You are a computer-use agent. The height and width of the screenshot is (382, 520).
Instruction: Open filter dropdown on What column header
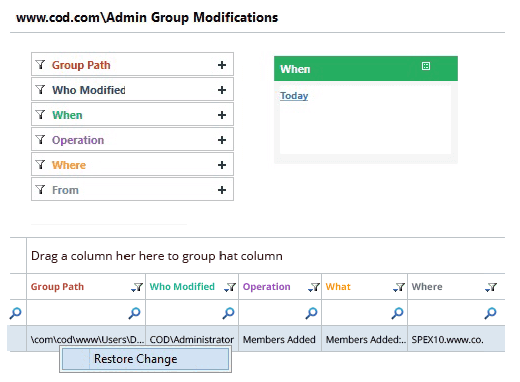click(x=399, y=287)
